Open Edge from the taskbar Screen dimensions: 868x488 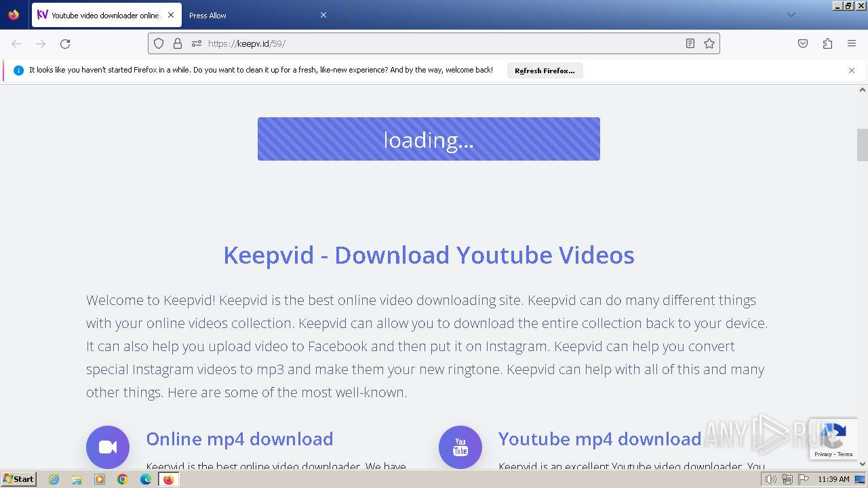pyautogui.click(x=146, y=479)
